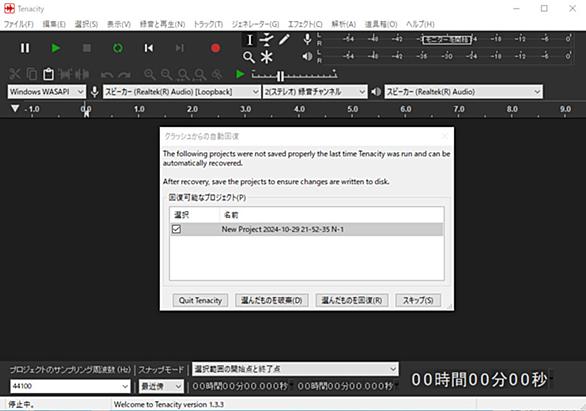
Task: Open the ジェネレーター(G) menu
Action: (255, 24)
